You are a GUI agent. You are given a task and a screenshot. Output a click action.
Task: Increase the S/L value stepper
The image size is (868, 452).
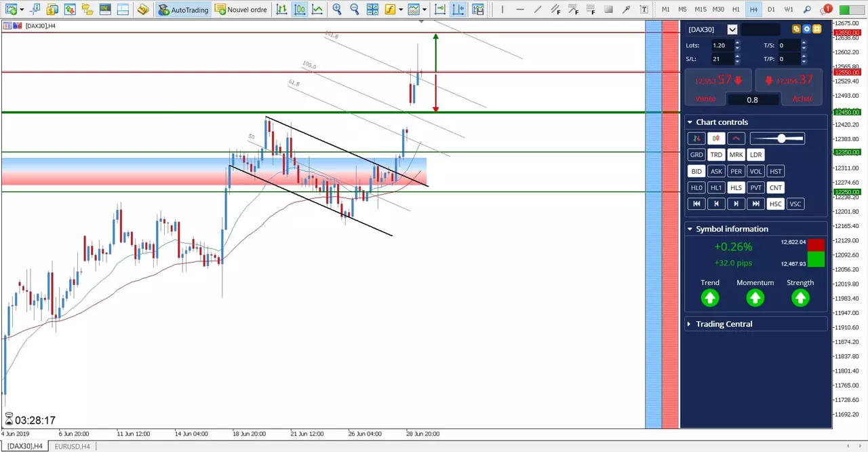click(736, 56)
